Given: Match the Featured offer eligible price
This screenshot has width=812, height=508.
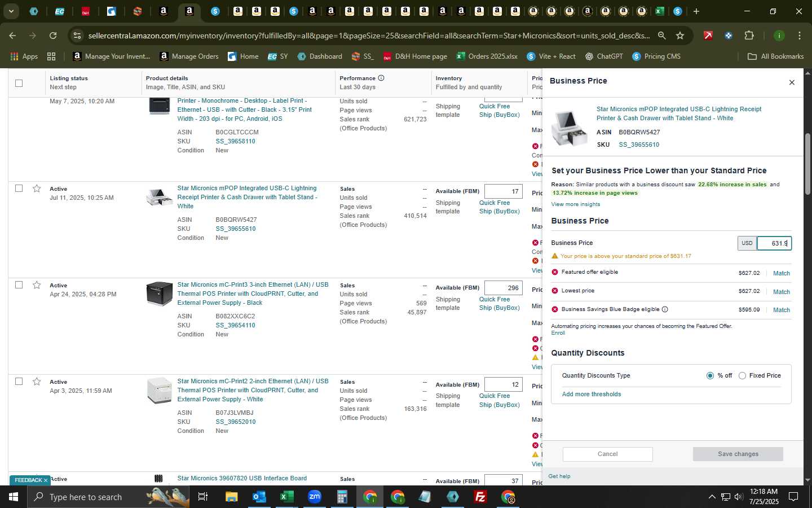Looking at the screenshot, I should 781,273.
